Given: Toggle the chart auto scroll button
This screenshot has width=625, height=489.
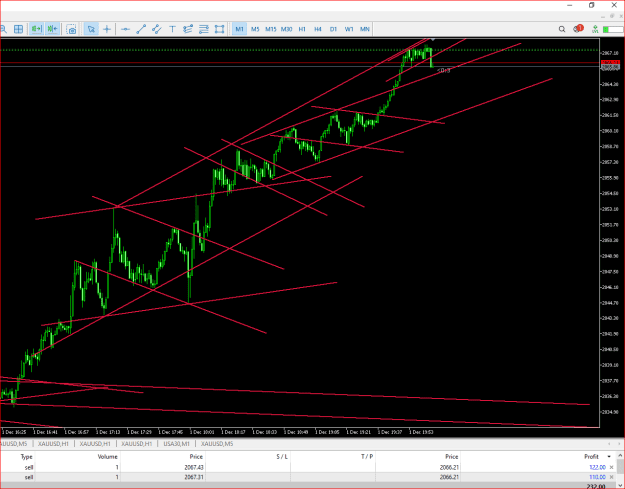Looking at the screenshot, I should (36, 29).
